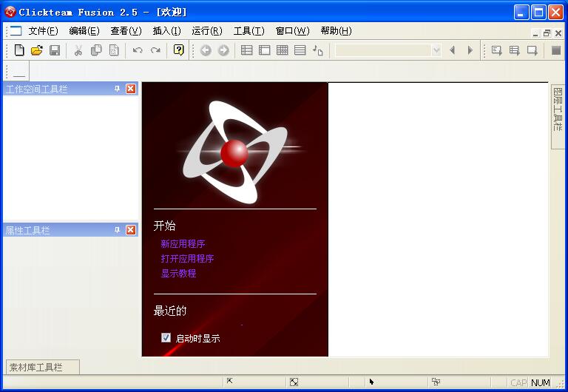Open the 文件(F) menu
Screen dimensions: 568x392
[x=43, y=31]
